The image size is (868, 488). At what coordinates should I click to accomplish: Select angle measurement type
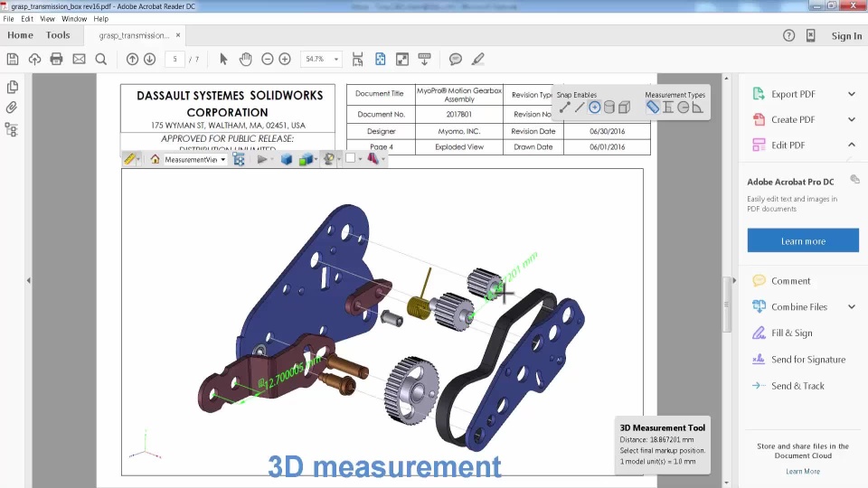pyautogui.click(x=697, y=108)
